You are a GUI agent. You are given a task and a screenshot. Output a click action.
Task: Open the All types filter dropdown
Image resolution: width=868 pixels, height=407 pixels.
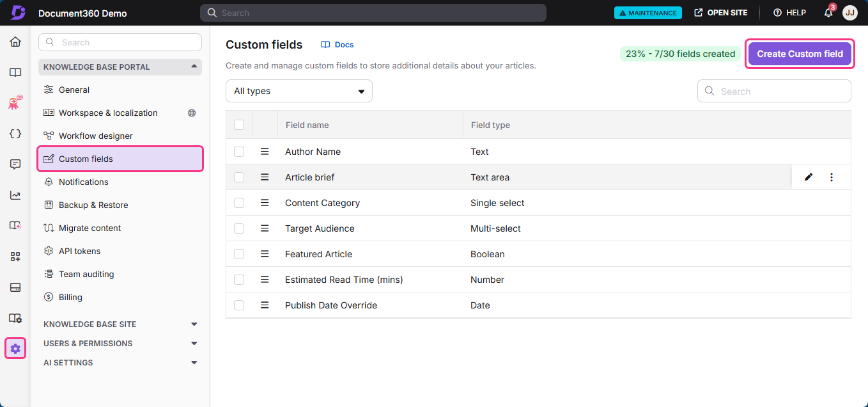coord(298,91)
